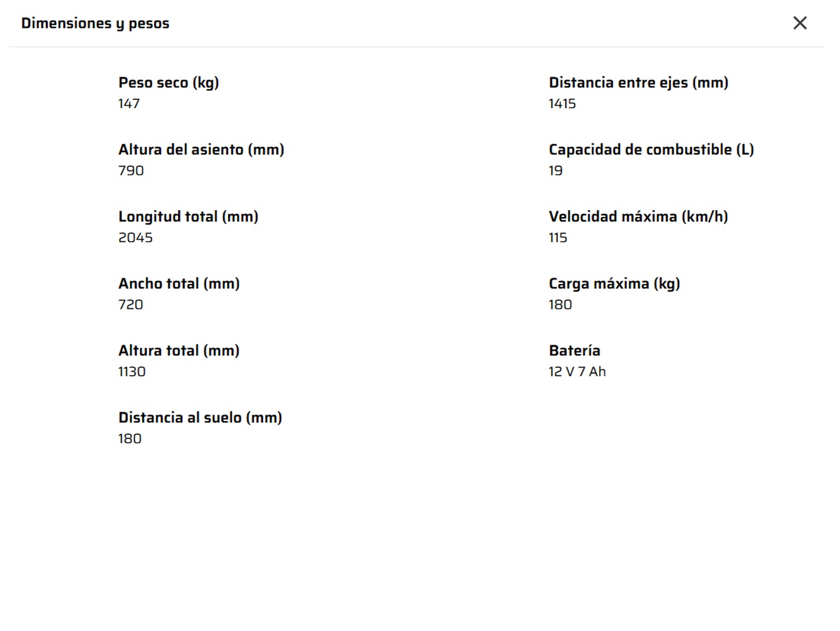Click the 720 width value
Viewport: 840px width, 631px height.
pos(131,304)
